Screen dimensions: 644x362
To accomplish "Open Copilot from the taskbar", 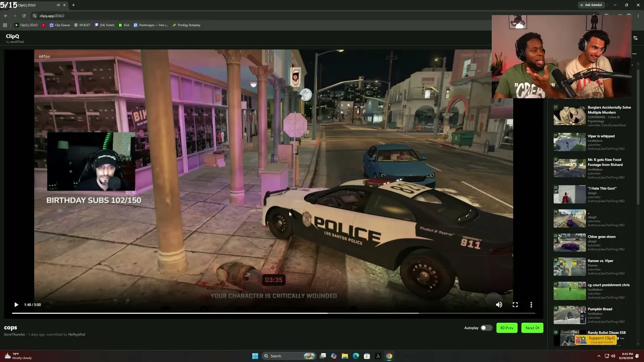I will (x=334, y=356).
